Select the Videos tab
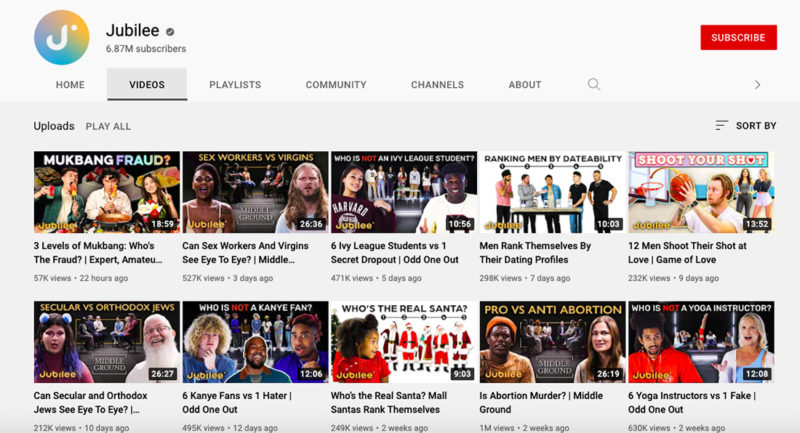The image size is (800, 433). pyautogui.click(x=147, y=85)
